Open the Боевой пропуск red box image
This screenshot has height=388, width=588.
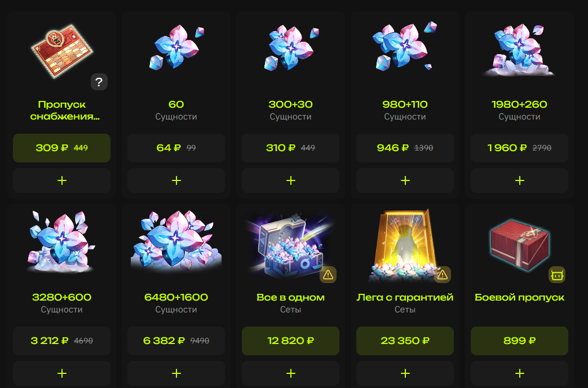click(x=519, y=245)
